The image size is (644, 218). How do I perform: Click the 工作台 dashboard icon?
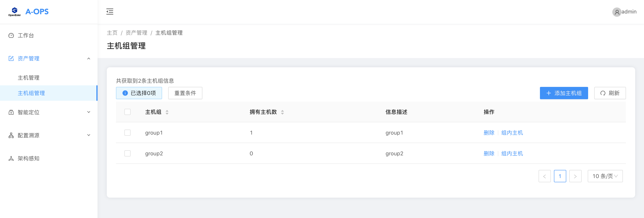(x=11, y=36)
